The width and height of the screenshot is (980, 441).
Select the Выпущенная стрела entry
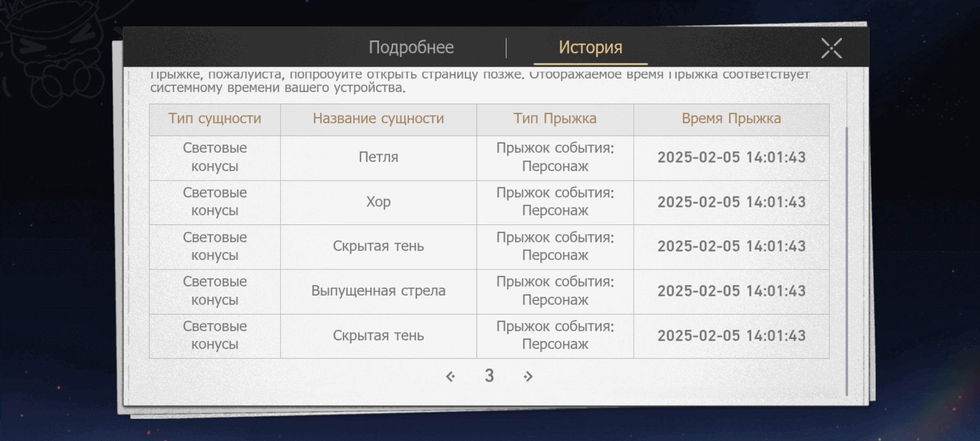(378, 291)
